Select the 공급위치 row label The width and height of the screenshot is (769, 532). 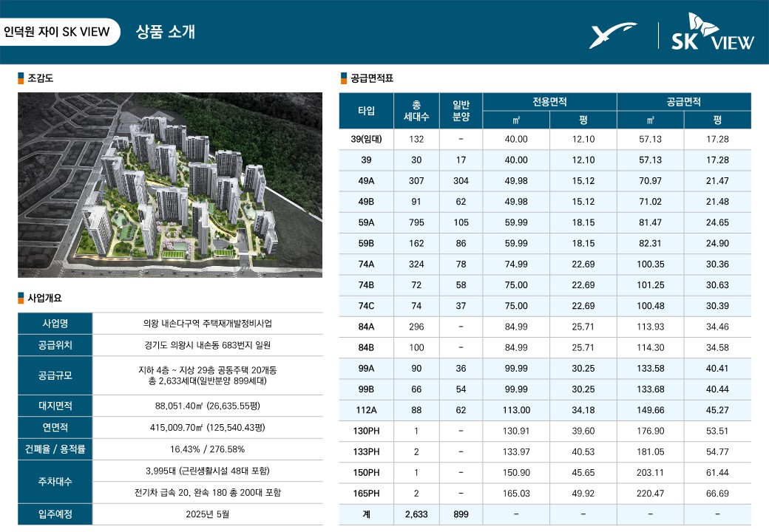click(x=55, y=345)
